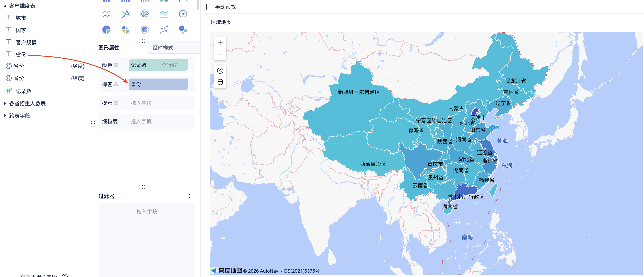This screenshot has width=644, height=277.
Task: Open the 过滤器 more options menu
Action: [x=189, y=196]
